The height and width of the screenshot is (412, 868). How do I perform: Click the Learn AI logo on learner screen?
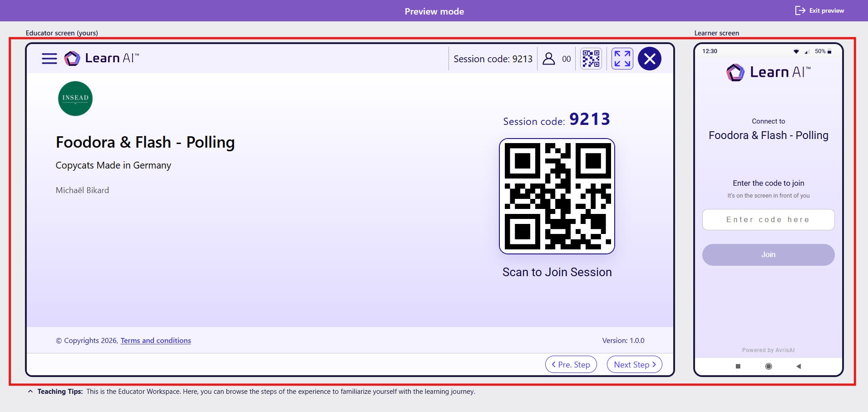coord(768,72)
